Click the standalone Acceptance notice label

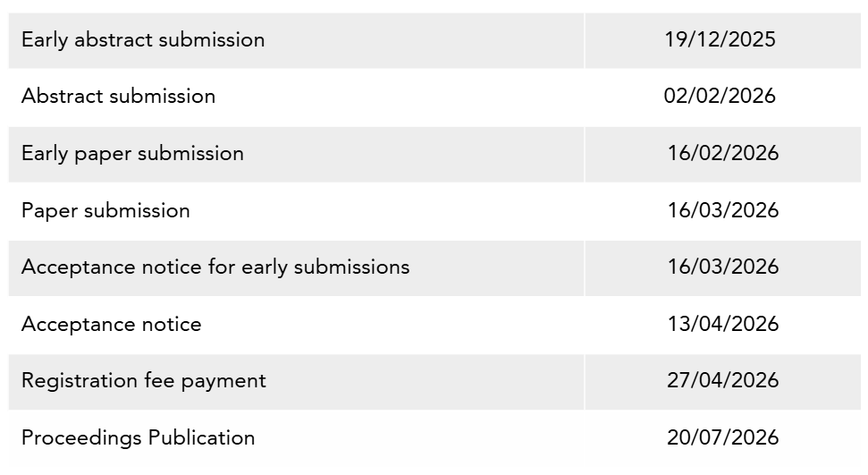[111, 325]
